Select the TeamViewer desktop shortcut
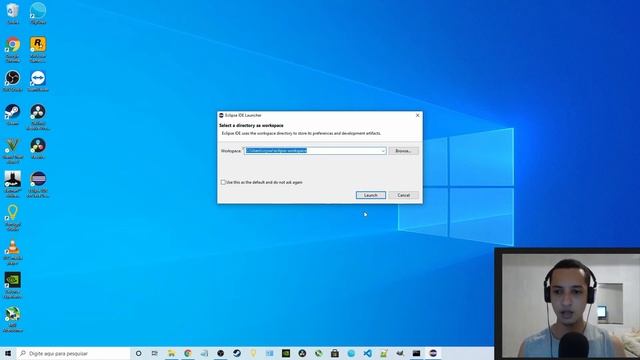This screenshot has width=640, height=360. (x=38, y=81)
